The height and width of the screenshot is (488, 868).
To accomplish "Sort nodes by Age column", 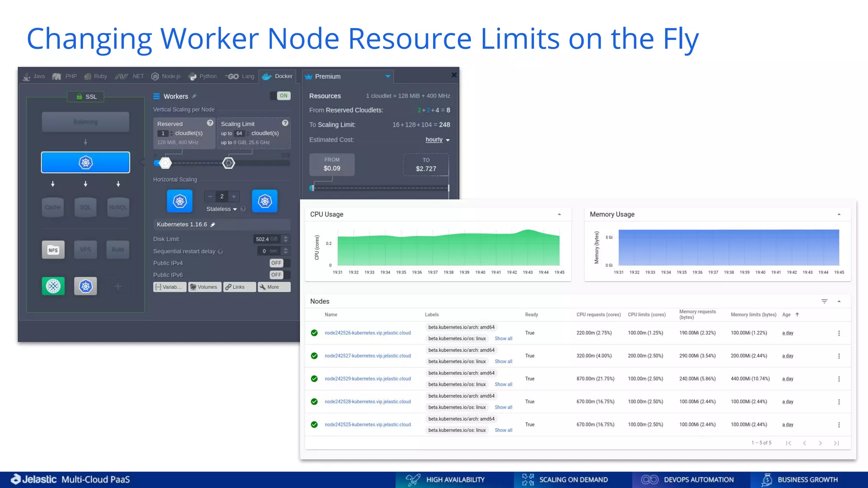I will coord(790,314).
